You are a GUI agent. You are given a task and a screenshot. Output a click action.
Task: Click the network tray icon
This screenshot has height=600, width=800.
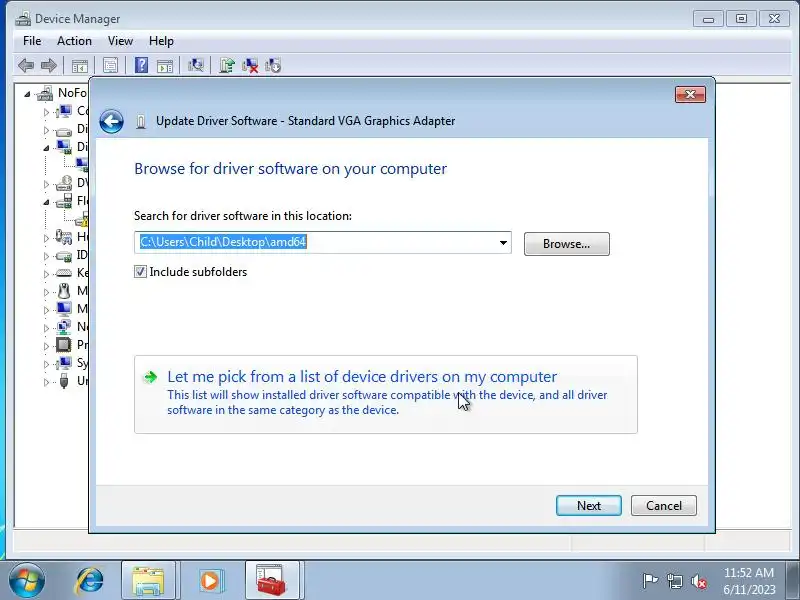pyautogui.click(x=674, y=581)
